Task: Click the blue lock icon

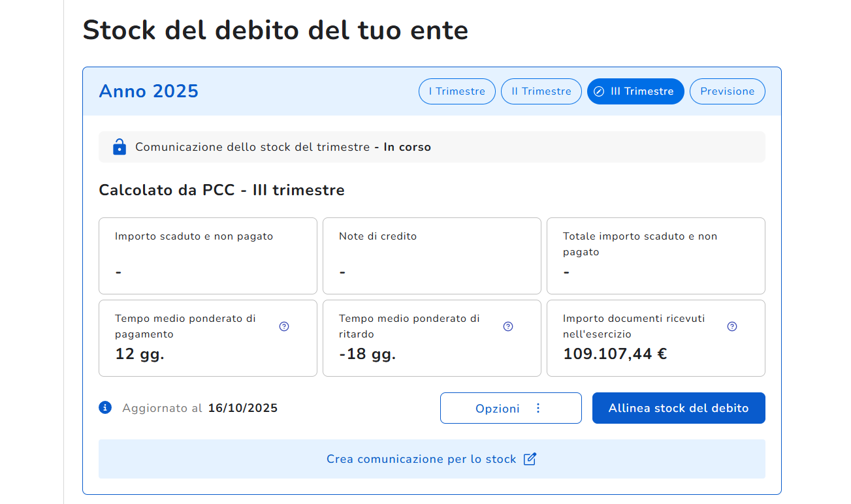Action: pyautogui.click(x=119, y=147)
